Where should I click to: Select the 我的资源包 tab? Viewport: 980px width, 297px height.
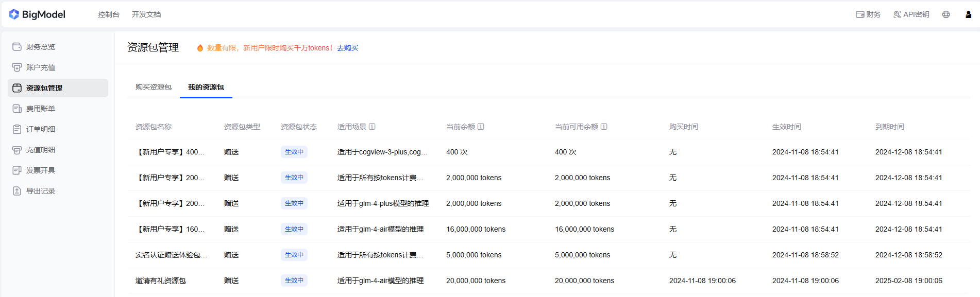[x=206, y=87]
